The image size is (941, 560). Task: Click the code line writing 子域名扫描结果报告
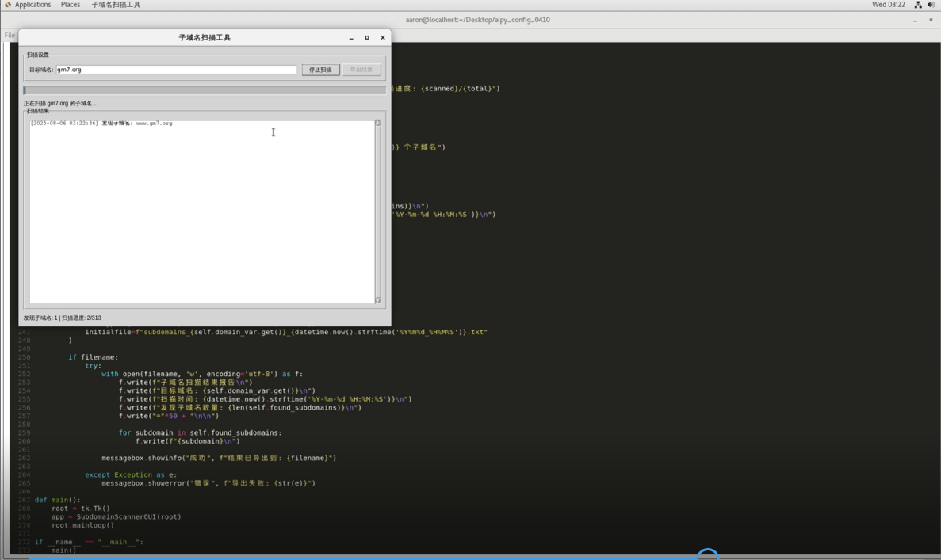pos(186,383)
